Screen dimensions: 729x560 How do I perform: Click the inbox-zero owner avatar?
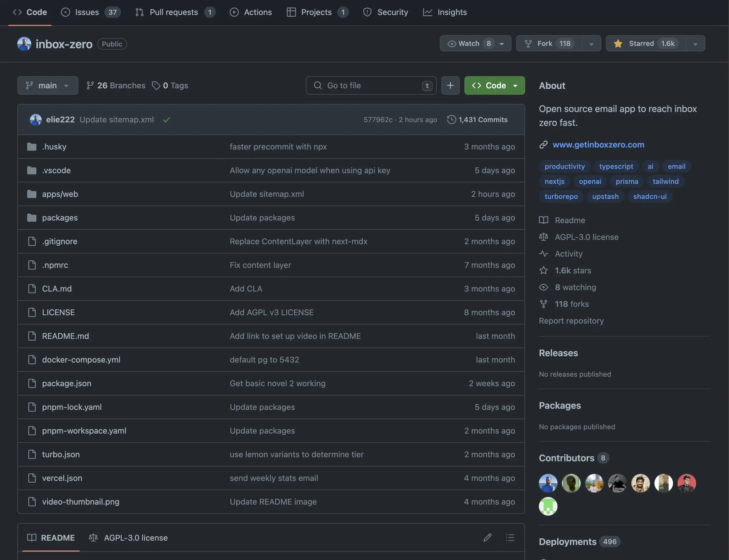pyautogui.click(x=24, y=44)
